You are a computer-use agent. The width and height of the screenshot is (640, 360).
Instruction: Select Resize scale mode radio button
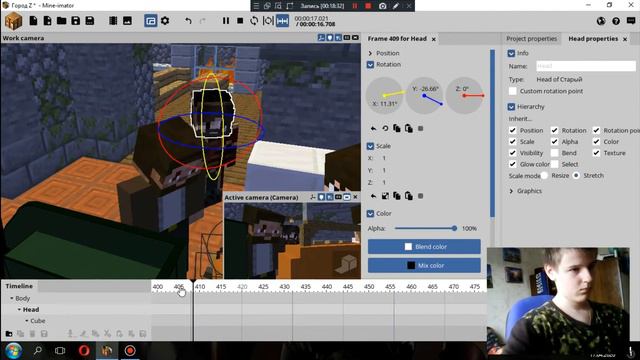click(x=544, y=176)
